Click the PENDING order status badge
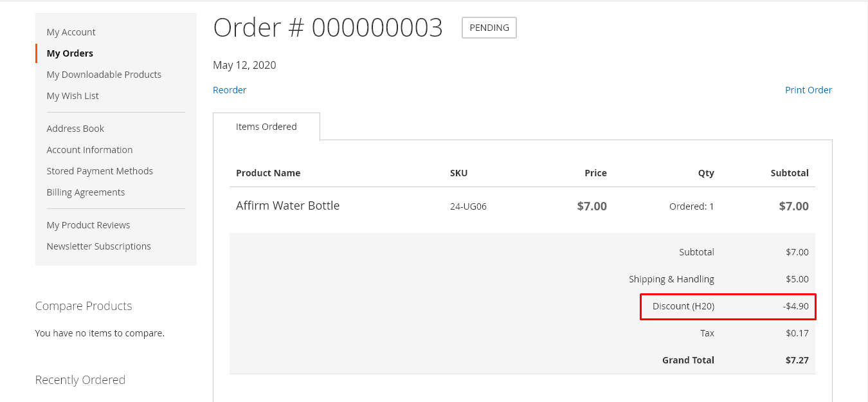Viewport: 868px width, 402px height. pos(489,28)
